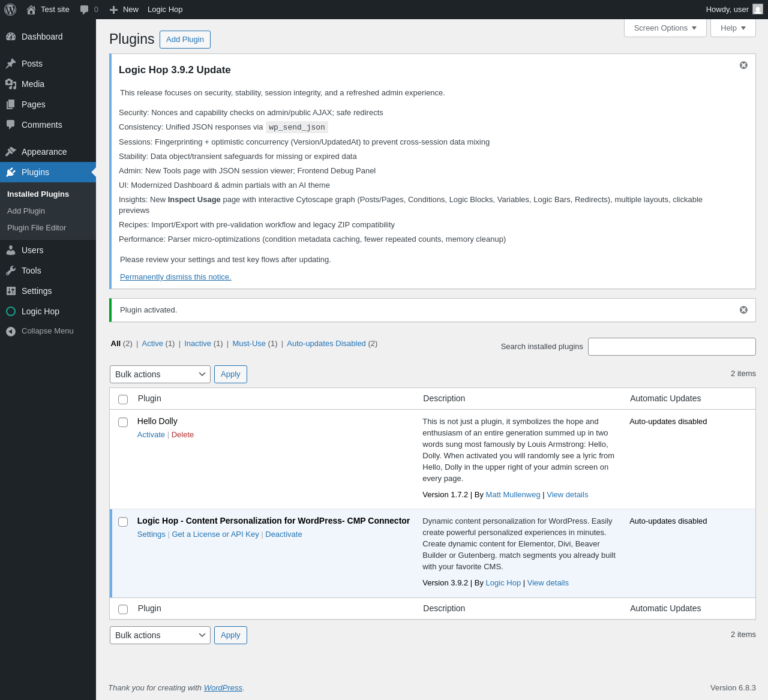
Task: Click Get a License or API Key
Action: pyautogui.click(x=215, y=534)
